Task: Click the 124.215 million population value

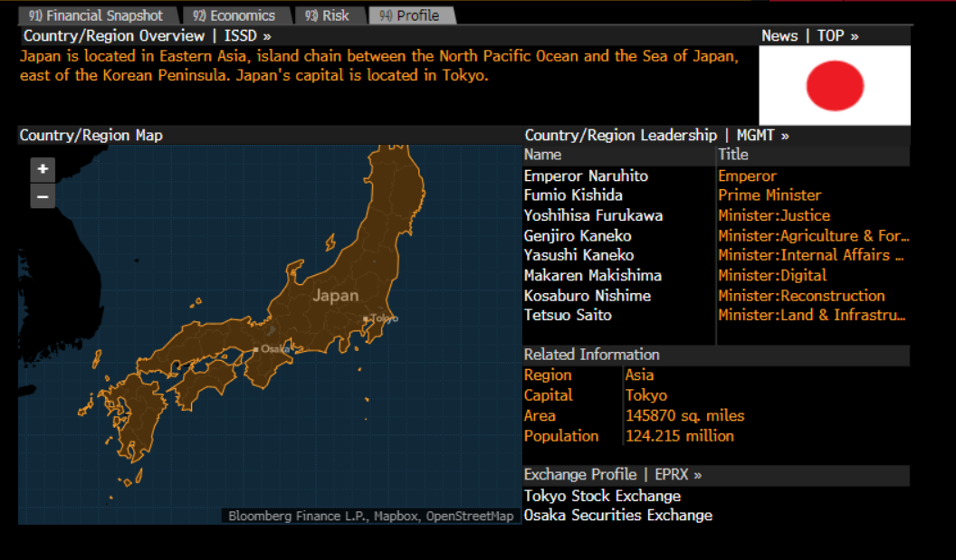Action: coord(679,436)
